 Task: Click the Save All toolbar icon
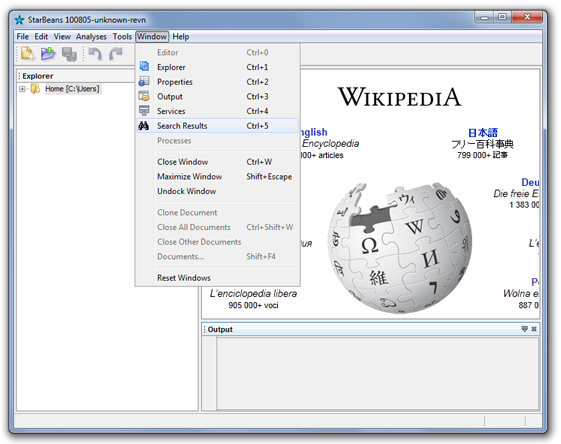tap(69, 54)
